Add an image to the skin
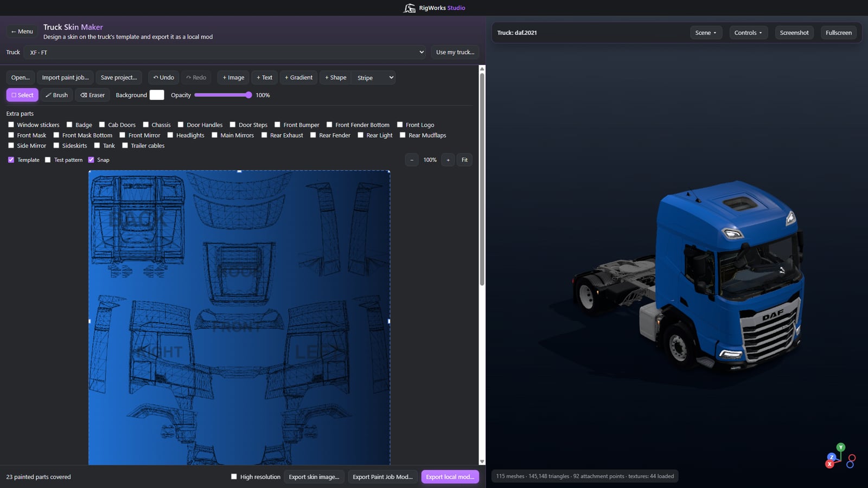The height and width of the screenshot is (488, 868). [233, 78]
